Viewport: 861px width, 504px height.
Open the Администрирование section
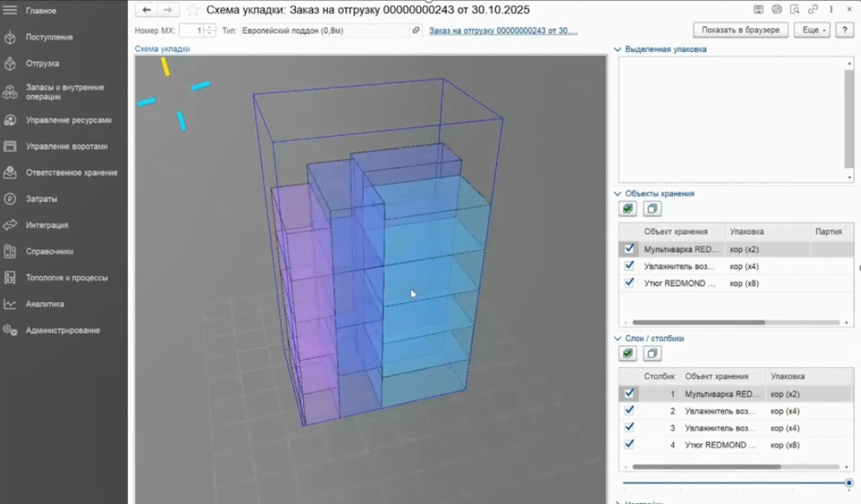pos(63,331)
